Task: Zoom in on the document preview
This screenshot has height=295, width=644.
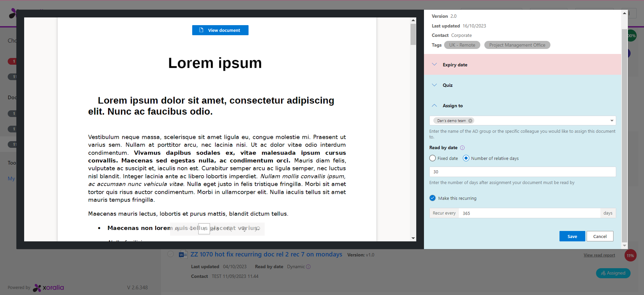Action: click(x=229, y=229)
